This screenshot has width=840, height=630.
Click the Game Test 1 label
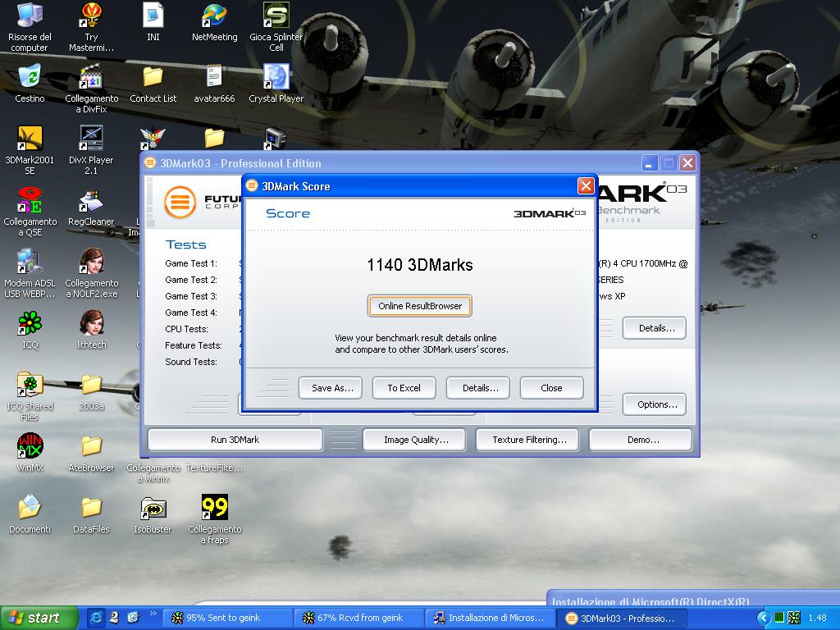190,263
